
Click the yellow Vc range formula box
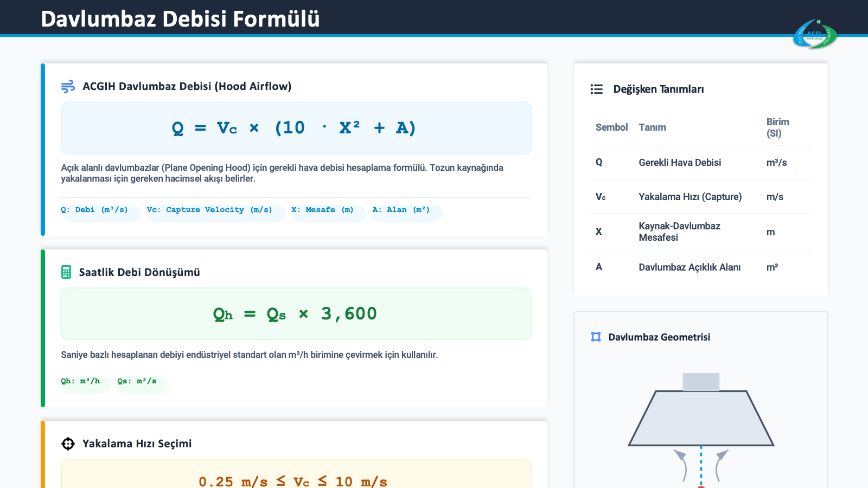[296, 477]
